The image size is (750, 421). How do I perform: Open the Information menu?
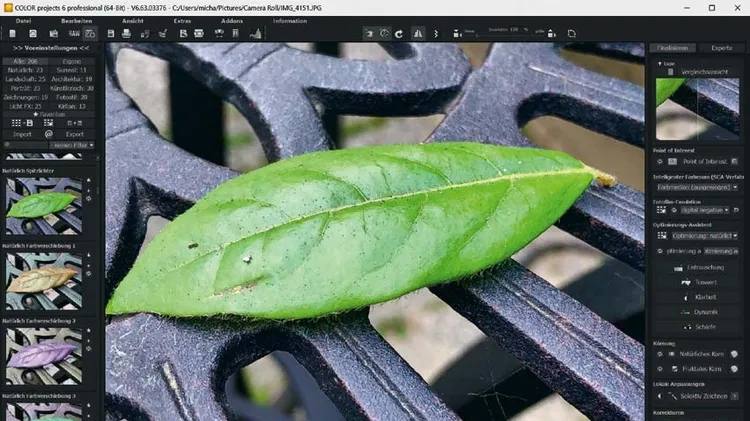click(290, 21)
